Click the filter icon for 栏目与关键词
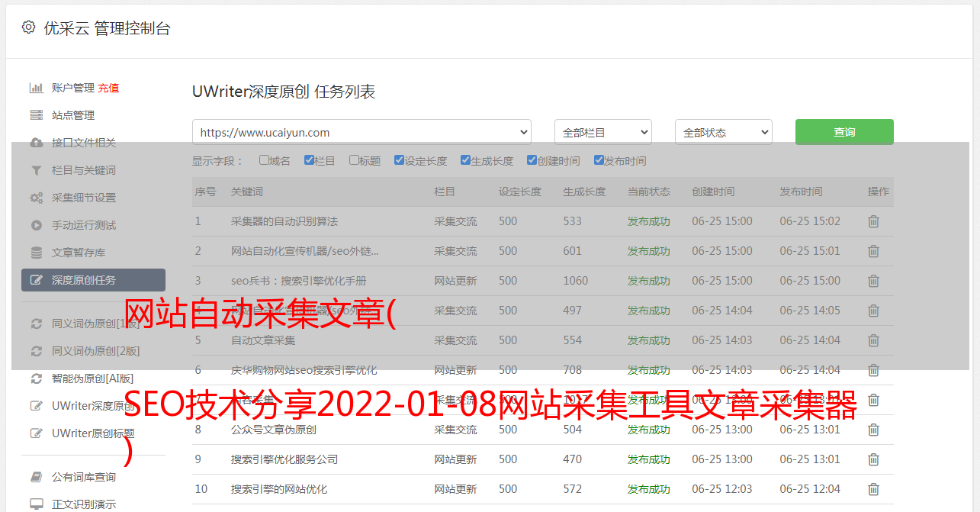 tap(36, 170)
